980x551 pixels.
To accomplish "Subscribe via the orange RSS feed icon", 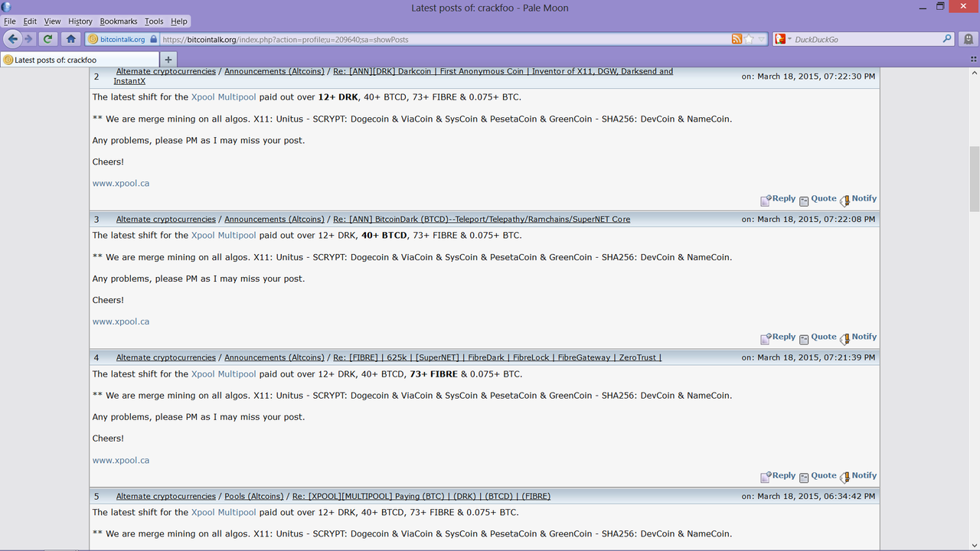I will 737,39.
